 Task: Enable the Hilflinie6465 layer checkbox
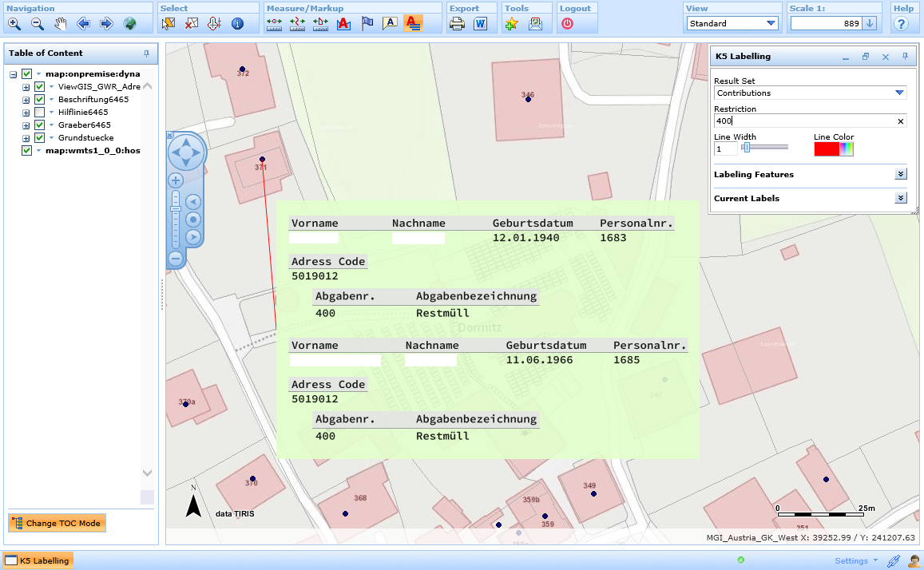(x=39, y=113)
